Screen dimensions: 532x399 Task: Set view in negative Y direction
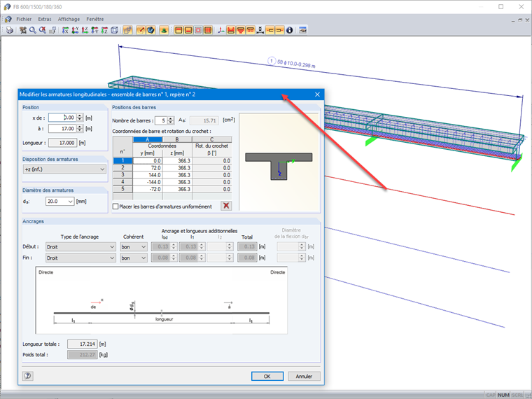pyautogui.click(x=95, y=30)
